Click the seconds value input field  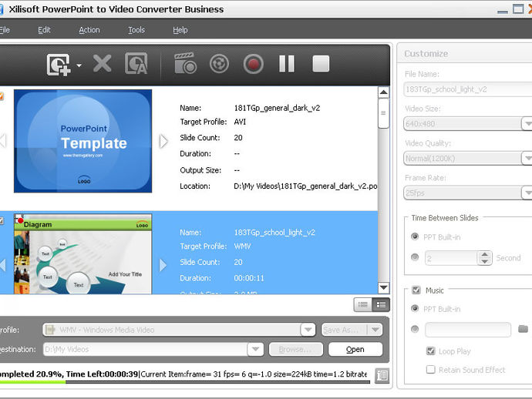click(x=451, y=258)
